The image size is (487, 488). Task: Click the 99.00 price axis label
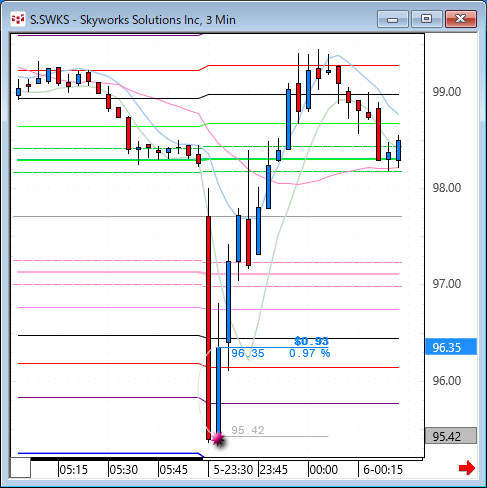pyautogui.click(x=447, y=92)
